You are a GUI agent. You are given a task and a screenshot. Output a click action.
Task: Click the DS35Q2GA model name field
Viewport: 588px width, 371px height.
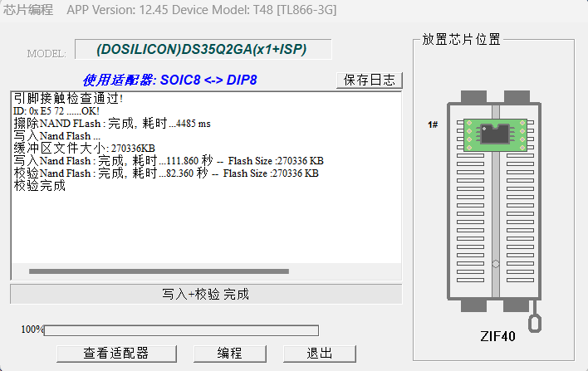pos(202,50)
